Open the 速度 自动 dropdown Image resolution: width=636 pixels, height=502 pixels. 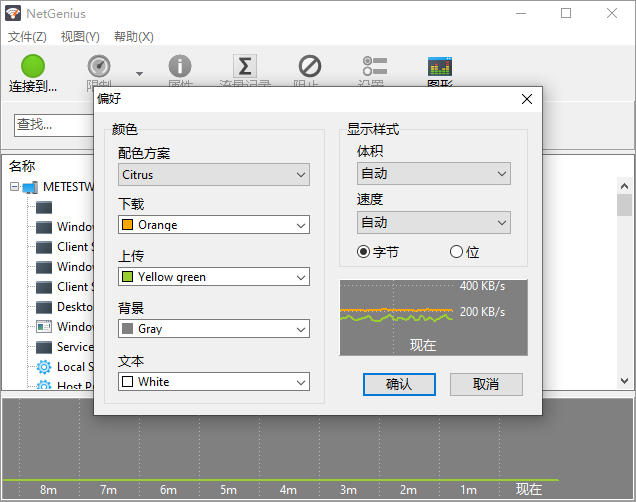[434, 223]
